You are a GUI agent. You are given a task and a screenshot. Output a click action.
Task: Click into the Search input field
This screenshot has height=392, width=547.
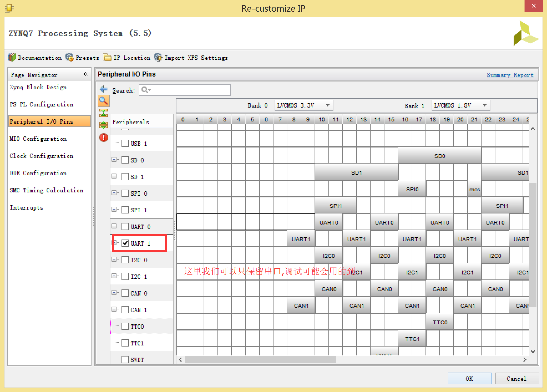(x=185, y=90)
